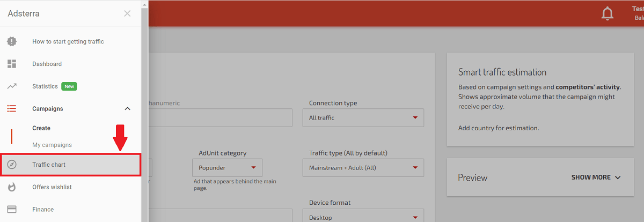Click the Campaigns list icon

(12, 109)
